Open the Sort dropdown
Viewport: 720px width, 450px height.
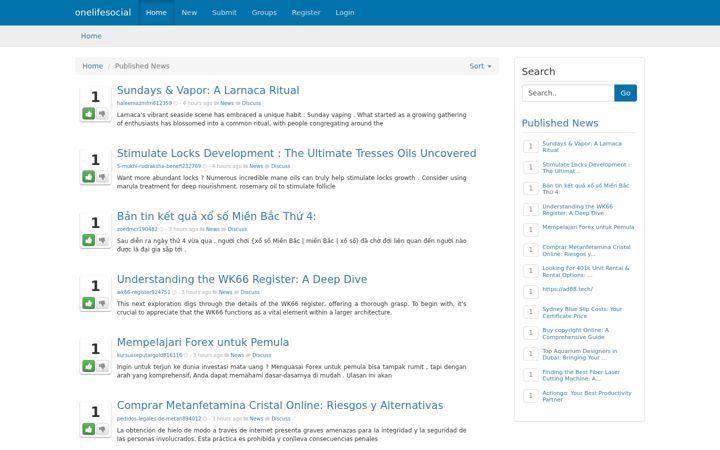(480, 66)
